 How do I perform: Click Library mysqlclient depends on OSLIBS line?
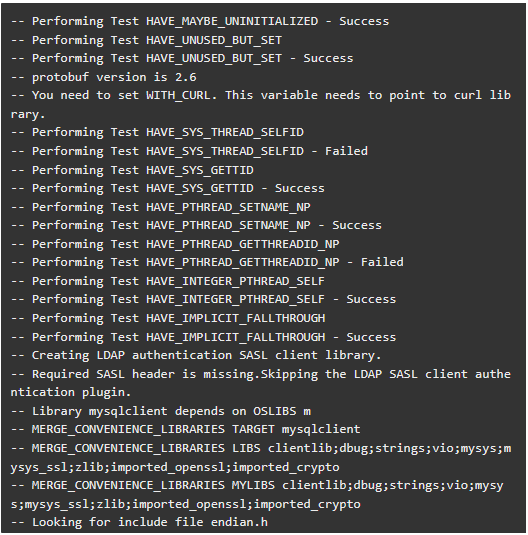(161, 411)
